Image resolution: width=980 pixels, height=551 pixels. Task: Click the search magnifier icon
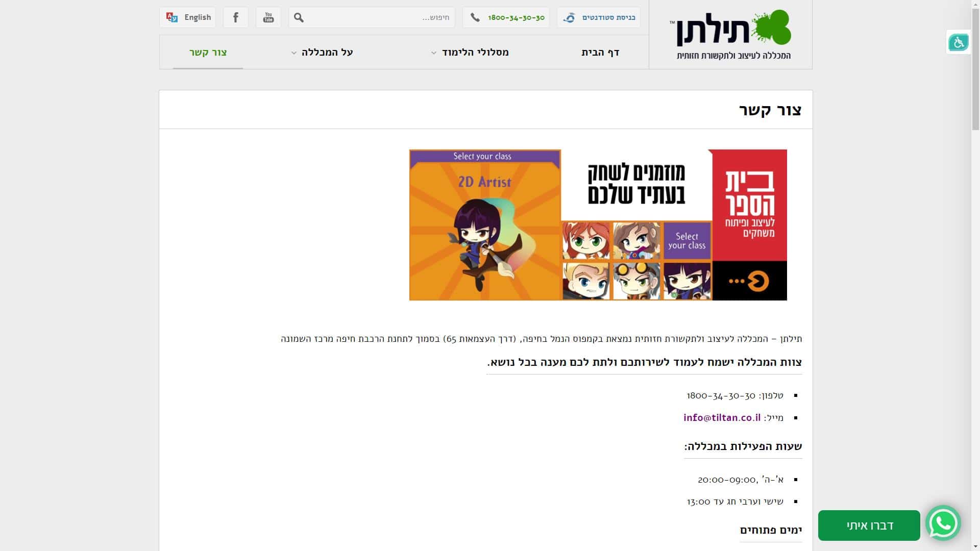pyautogui.click(x=299, y=18)
